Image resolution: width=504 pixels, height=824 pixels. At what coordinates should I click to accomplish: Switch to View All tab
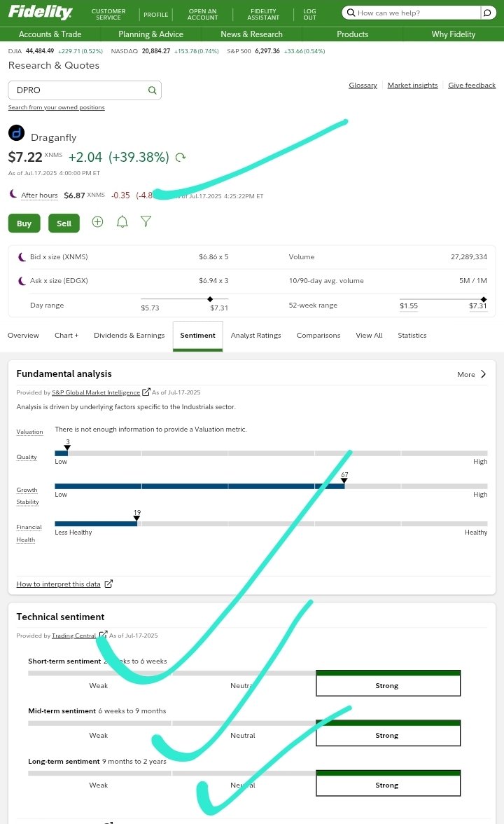pyautogui.click(x=369, y=335)
